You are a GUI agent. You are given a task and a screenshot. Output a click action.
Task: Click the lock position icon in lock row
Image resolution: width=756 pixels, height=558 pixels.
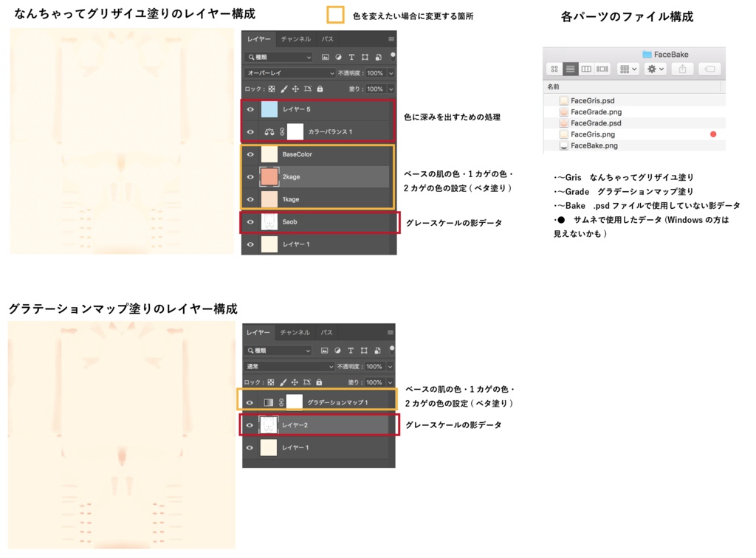(x=296, y=89)
